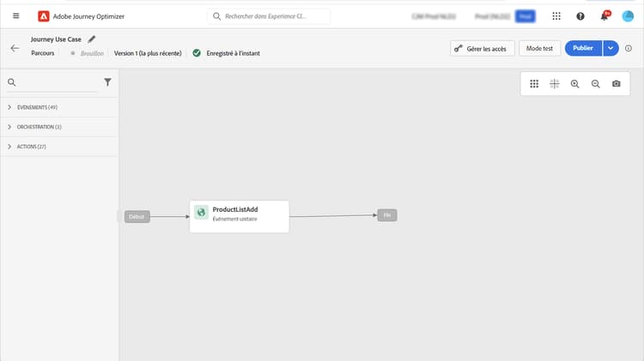Open the apps grid switcher
The height and width of the screenshot is (361, 644).
tap(556, 16)
